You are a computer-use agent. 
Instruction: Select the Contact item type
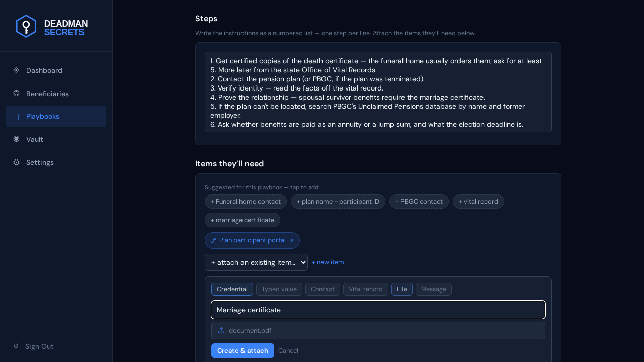[x=323, y=289]
